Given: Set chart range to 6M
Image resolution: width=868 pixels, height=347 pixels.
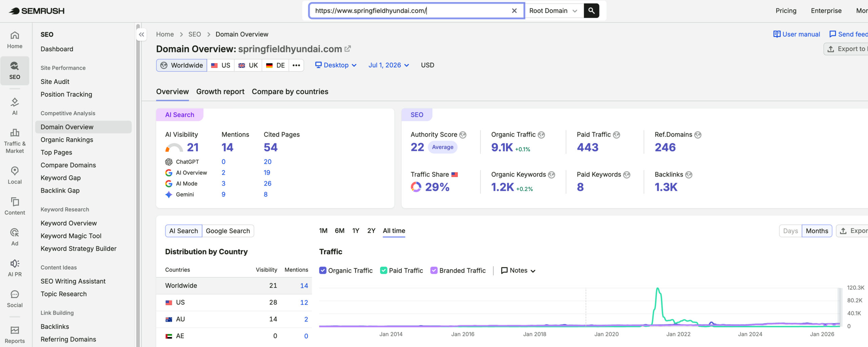Looking at the screenshot, I should (x=339, y=231).
